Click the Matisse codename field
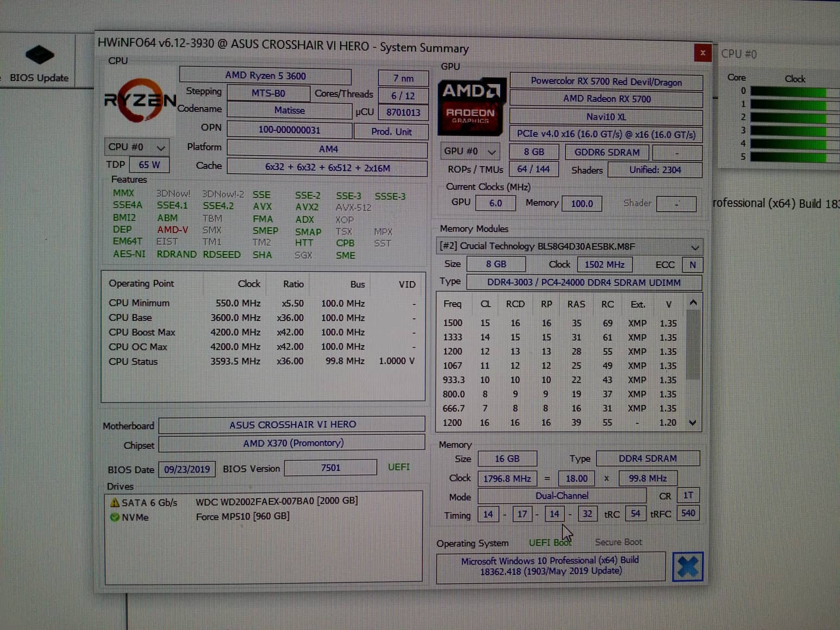840x630 pixels. coord(289,110)
